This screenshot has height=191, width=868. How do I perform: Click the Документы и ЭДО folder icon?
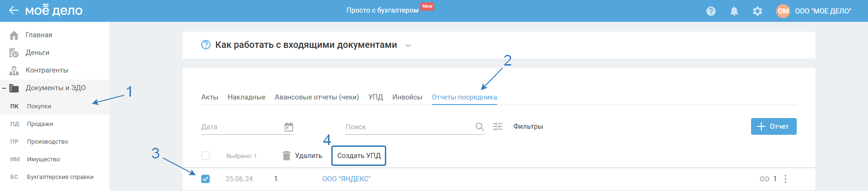click(x=14, y=88)
